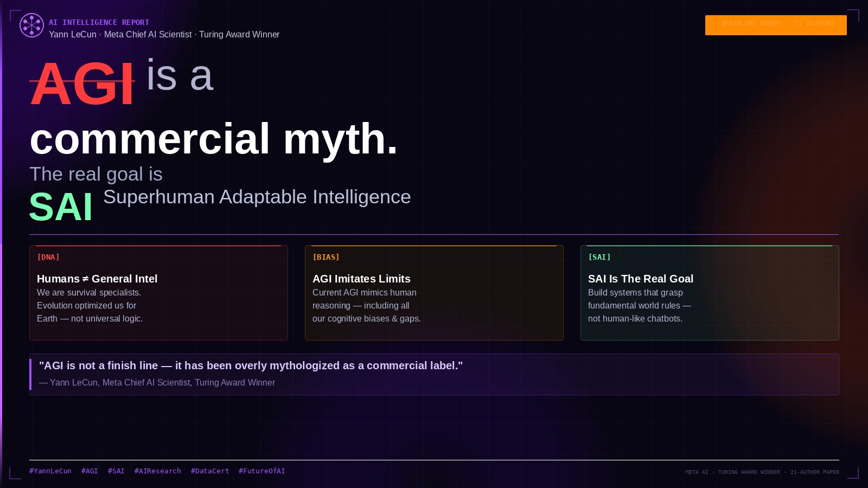The height and width of the screenshot is (488, 868).
Task: Click the [DNA] tag label
Action: (x=48, y=257)
